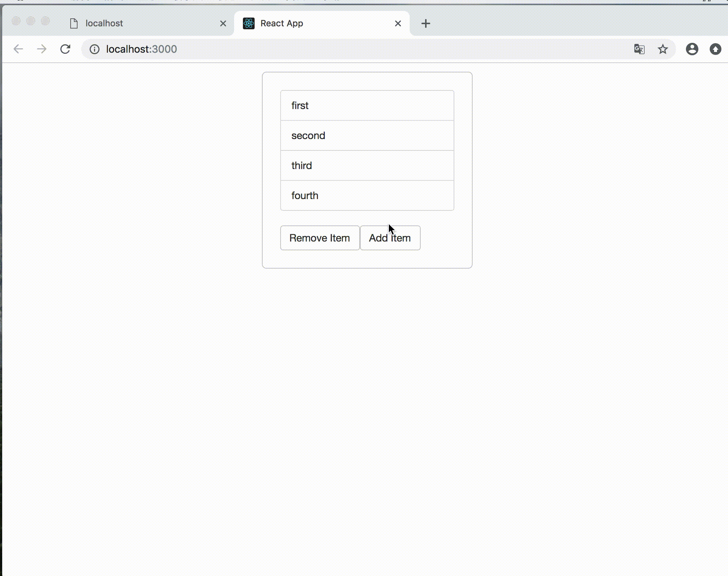Open the Google Translate icon
Viewport: 728px width, 576px height.
click(x=639, y=49)
